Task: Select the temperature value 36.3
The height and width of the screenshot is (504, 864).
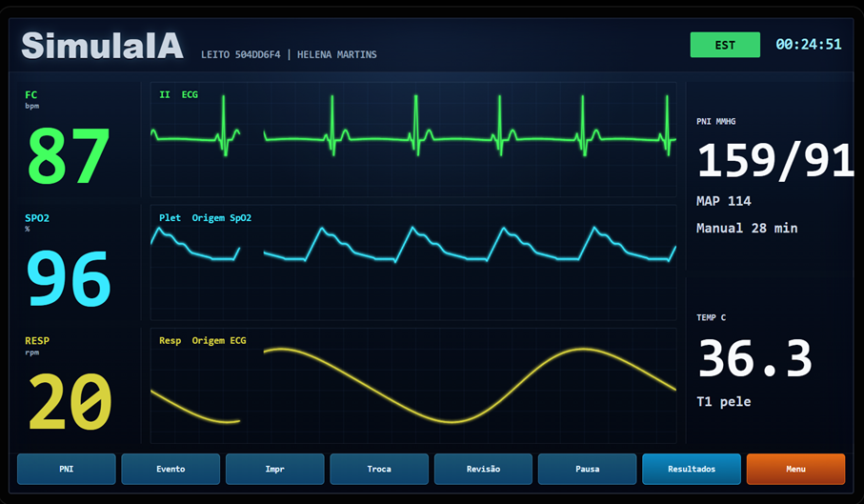Action: click(x=754, y=358)
